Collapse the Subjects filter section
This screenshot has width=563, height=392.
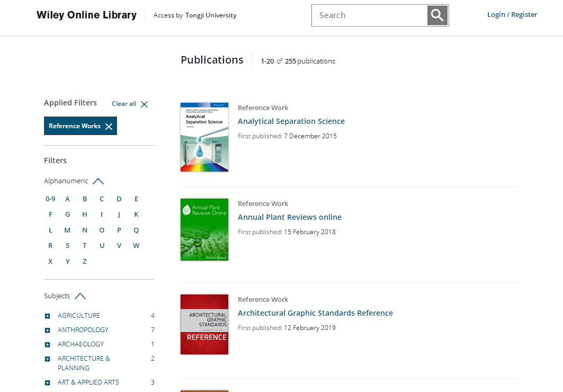pyautogui.click(x=80, y=296)
